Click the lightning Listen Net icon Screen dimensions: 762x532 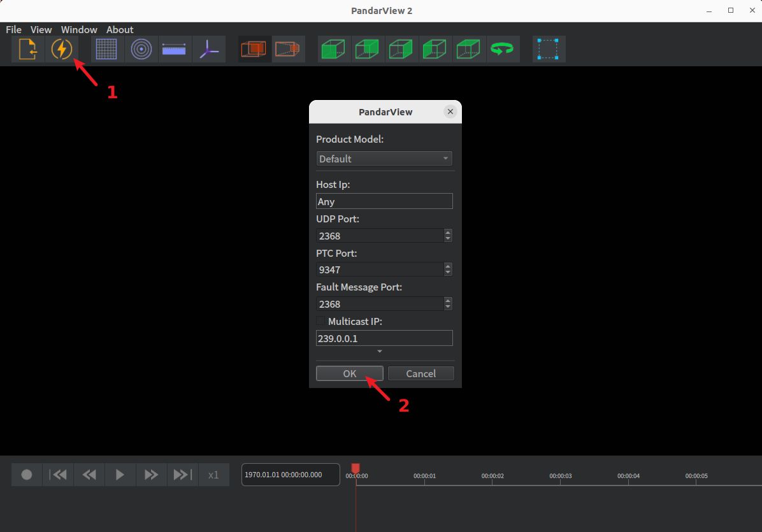coord(62,49)
